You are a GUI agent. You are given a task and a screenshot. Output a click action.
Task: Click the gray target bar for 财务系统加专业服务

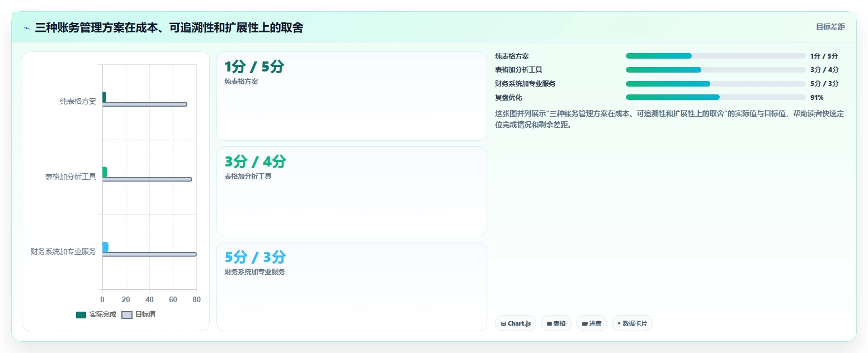pos(149,254)
